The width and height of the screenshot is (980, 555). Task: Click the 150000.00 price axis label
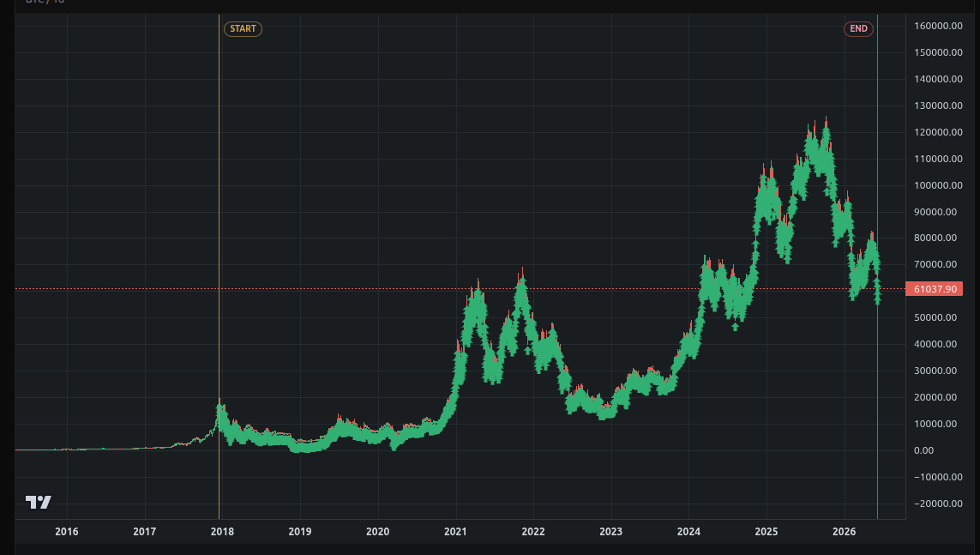938,51
